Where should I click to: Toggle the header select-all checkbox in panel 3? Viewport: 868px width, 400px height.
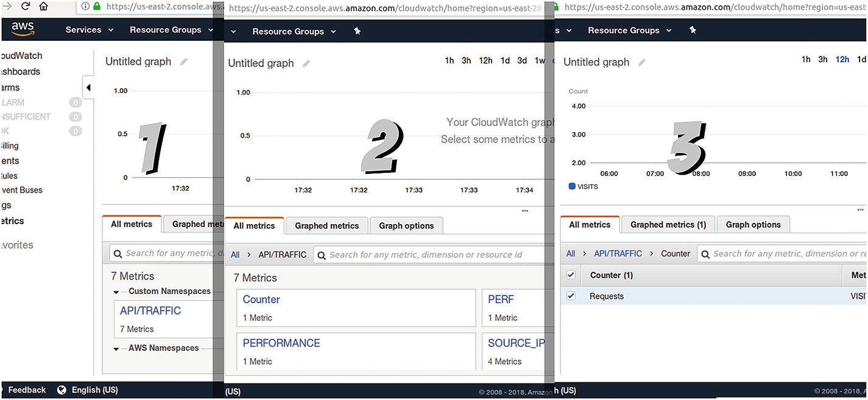571,275
